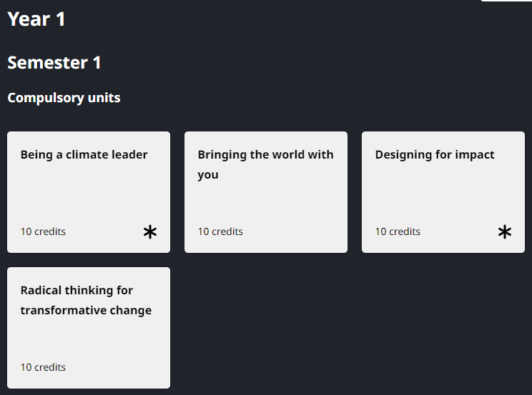The height and width of the screenshot is (395, 532).
Task: Click asterisk icon on Being a climate leader card
Action: tap(150, 232)
